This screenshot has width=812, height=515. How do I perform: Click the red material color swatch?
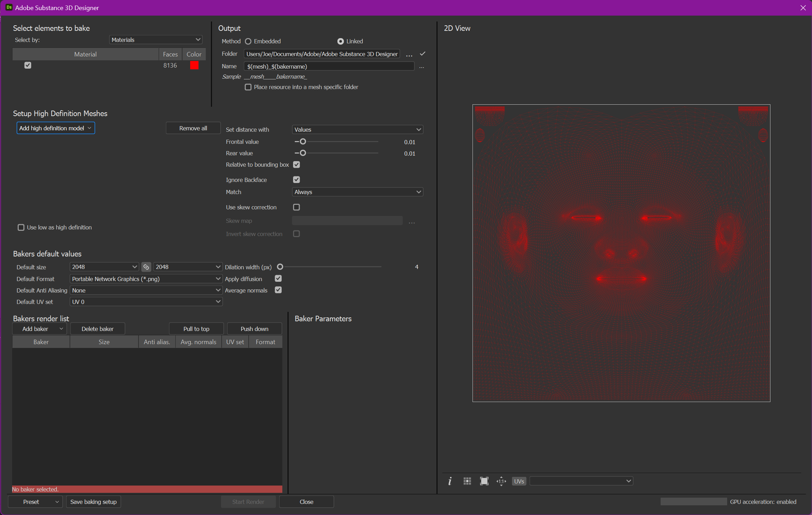click(x=194, y=65)
